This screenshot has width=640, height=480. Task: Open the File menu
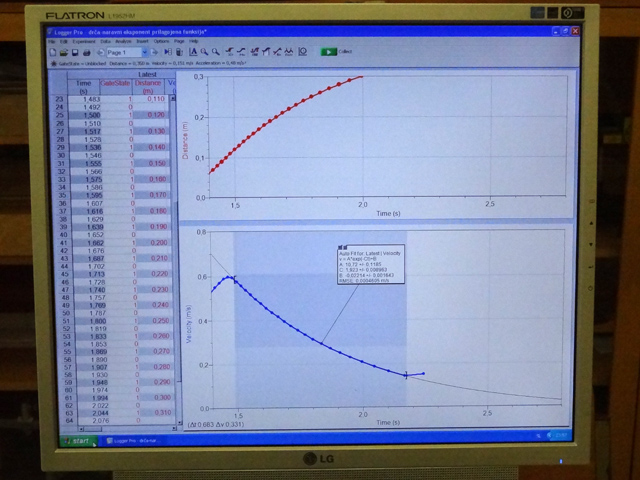coord(52,41)
